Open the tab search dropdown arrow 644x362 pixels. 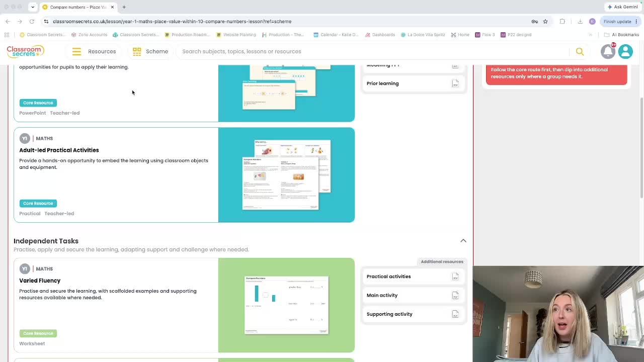(x=32, y=7)
